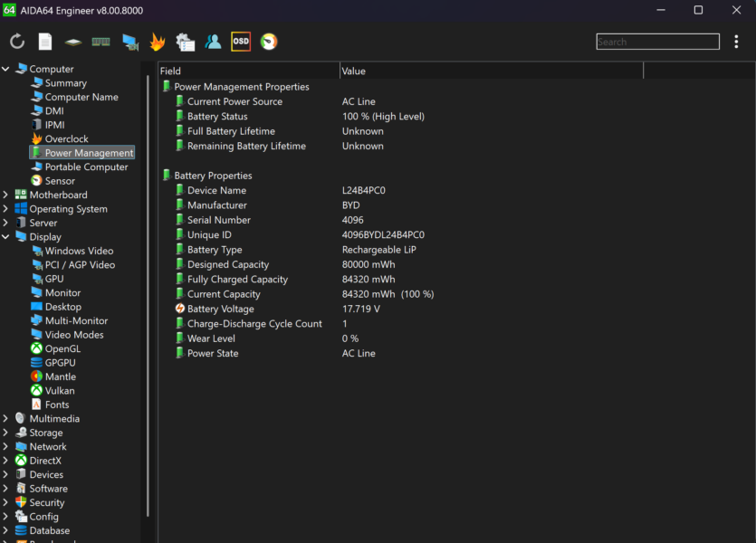The width and height of the screenshot is (756, 543).
Task: Click the Mantle tree icon
Action: 36,376
